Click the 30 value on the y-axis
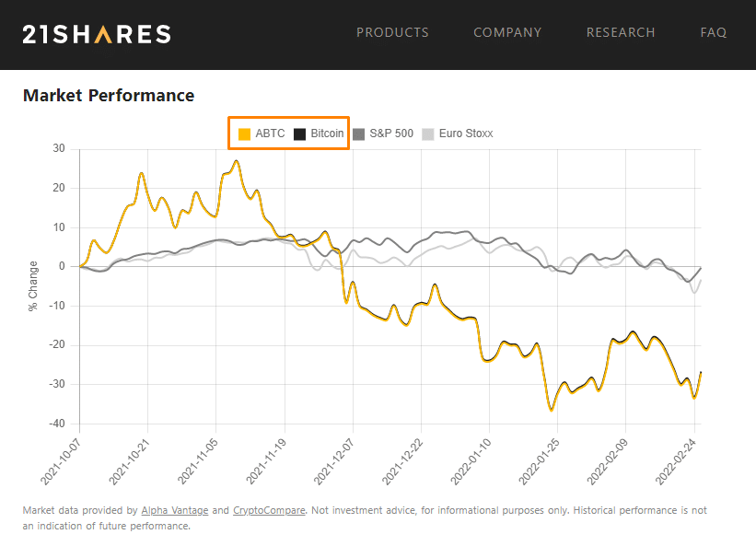 pyautogui.click(x=59, y=148)
